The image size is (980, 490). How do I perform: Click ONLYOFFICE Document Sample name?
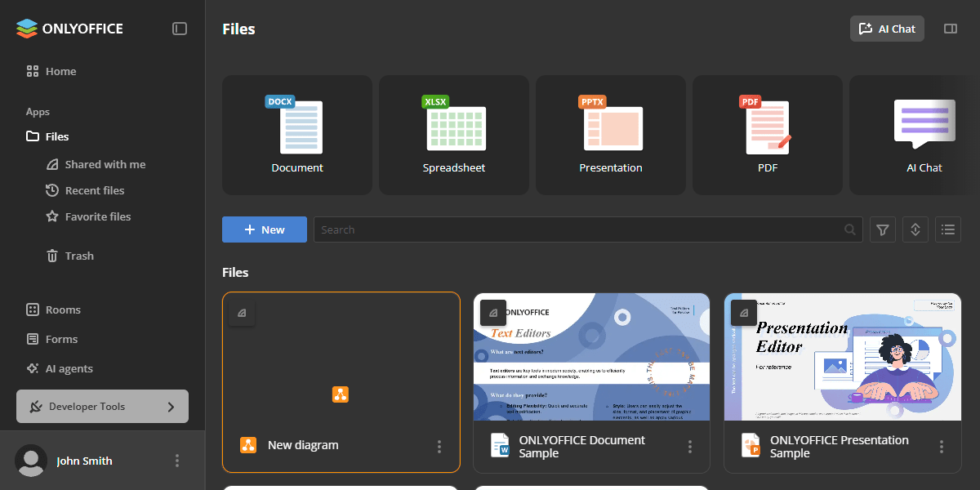point(582,447)
